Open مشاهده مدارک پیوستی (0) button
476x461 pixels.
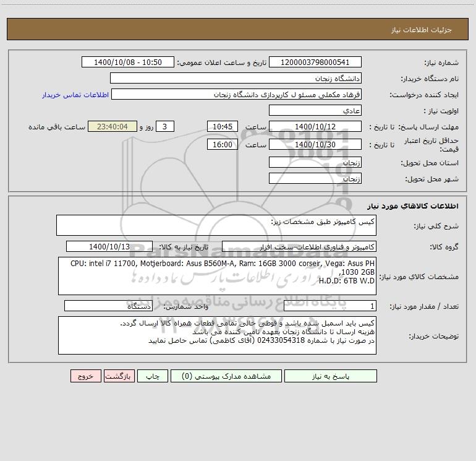click(226, 376)
